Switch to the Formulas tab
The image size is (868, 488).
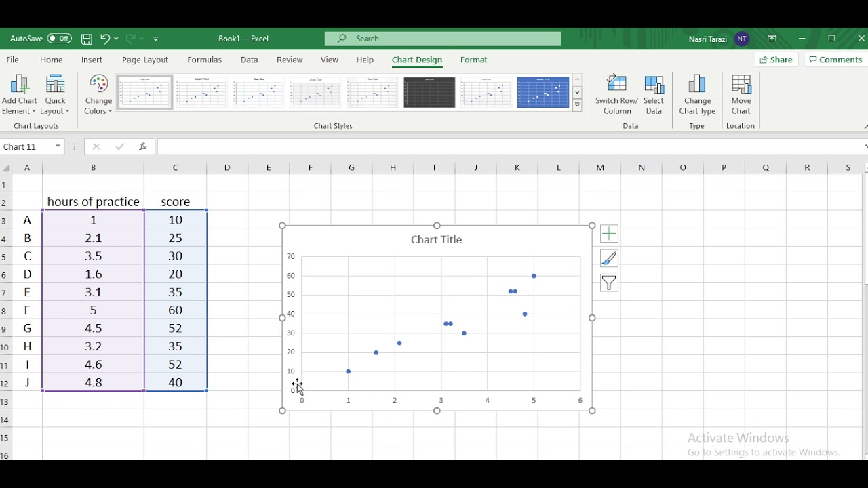click(204, 60)
